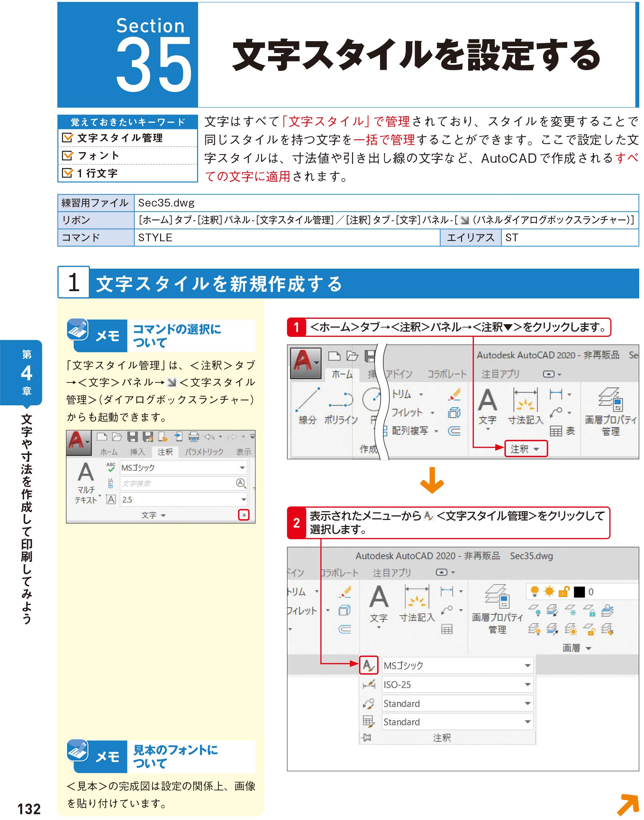Click the multileader style icon beside Standard
This screenshot has height=820, width=644.
[368, 704]
